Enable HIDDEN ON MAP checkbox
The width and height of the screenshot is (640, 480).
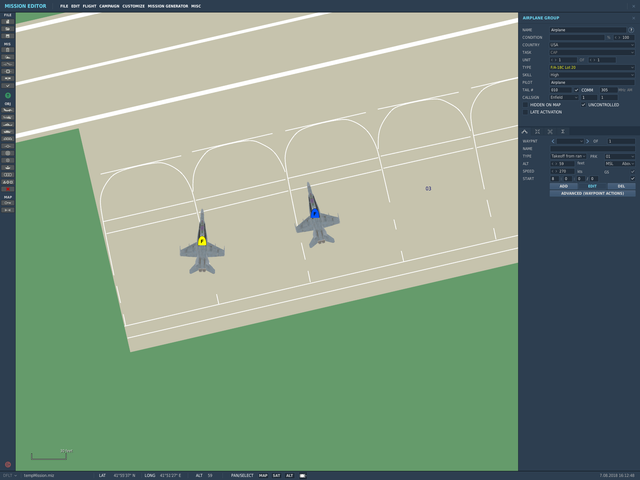526,105
